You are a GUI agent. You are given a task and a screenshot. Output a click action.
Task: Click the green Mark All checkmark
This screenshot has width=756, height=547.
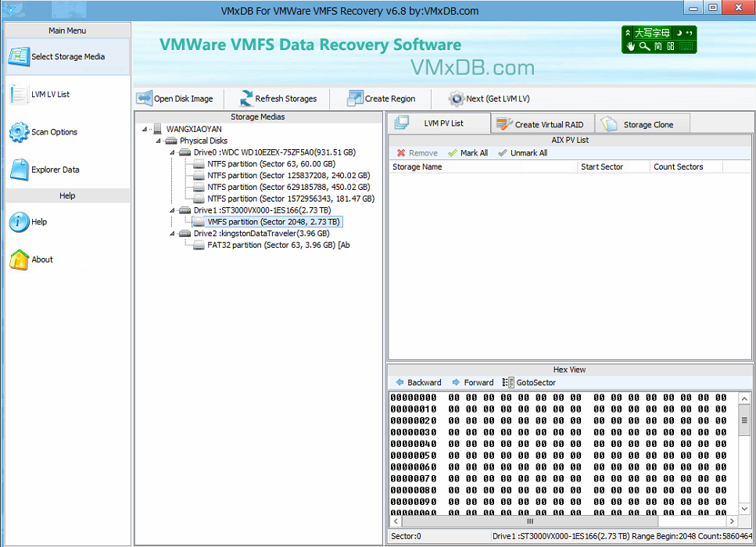(x=452, y=153)
